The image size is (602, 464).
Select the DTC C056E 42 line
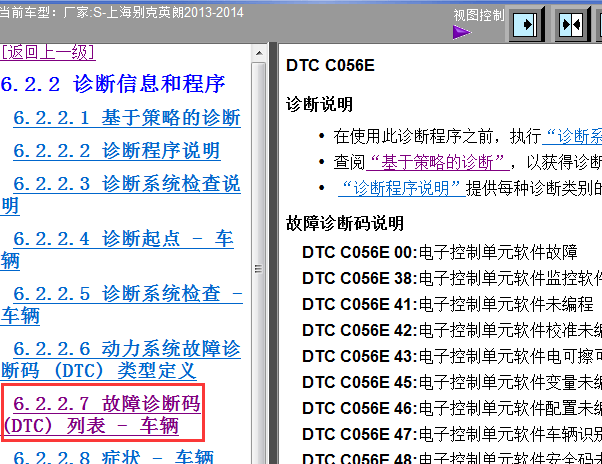click(x=452, y=330)
